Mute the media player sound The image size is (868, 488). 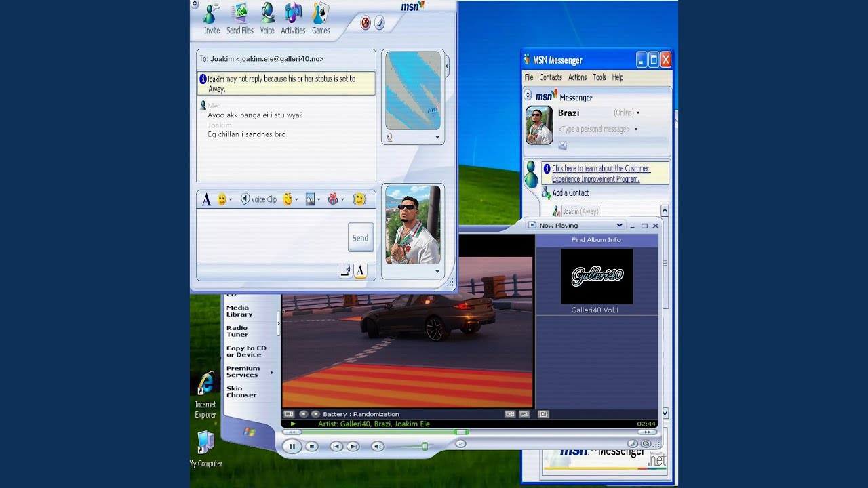(378, 446)
